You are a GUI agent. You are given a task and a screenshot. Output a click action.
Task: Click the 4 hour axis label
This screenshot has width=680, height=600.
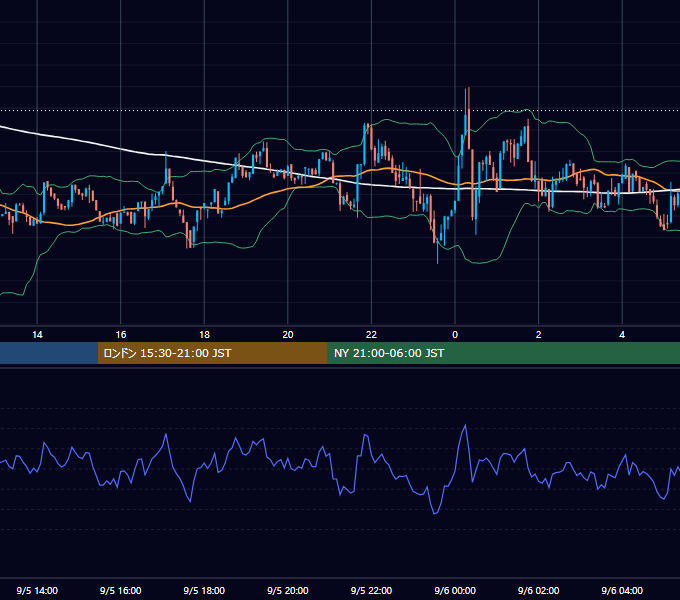tap(622, 335)
